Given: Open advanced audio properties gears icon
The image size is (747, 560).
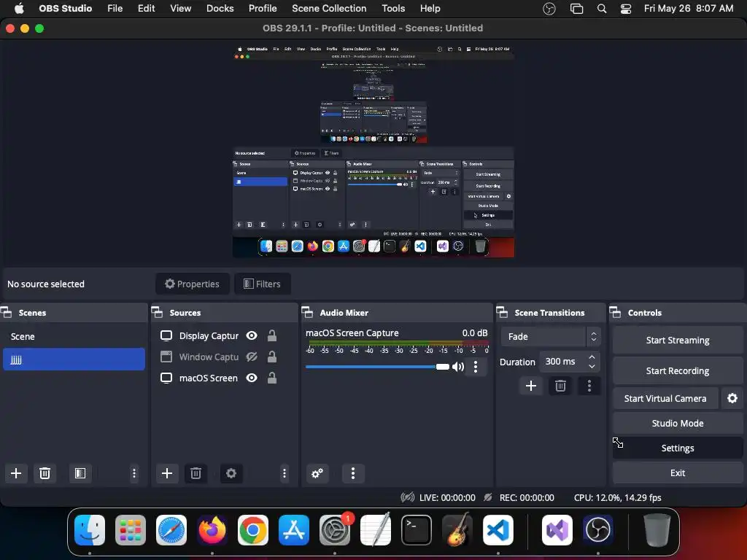Looking at the screenshot, I should pos(317,472).
